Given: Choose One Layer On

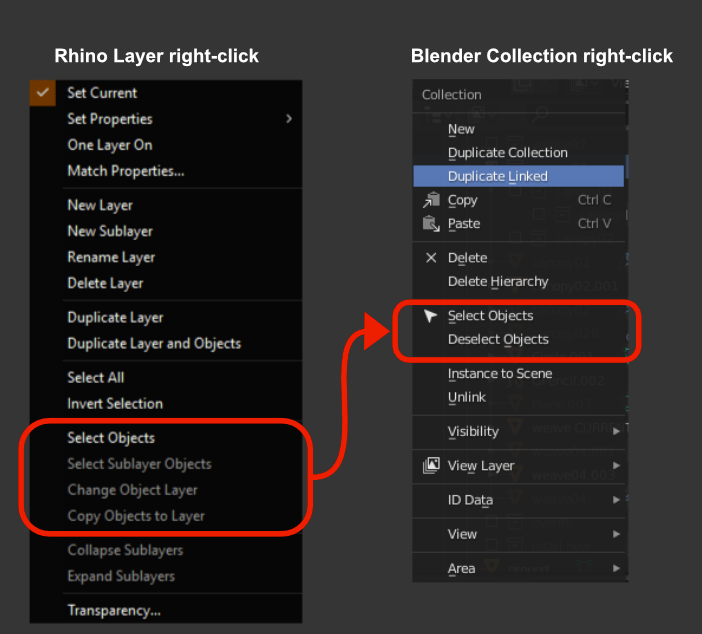Looking at the screenshot, I should click(110, 145).
